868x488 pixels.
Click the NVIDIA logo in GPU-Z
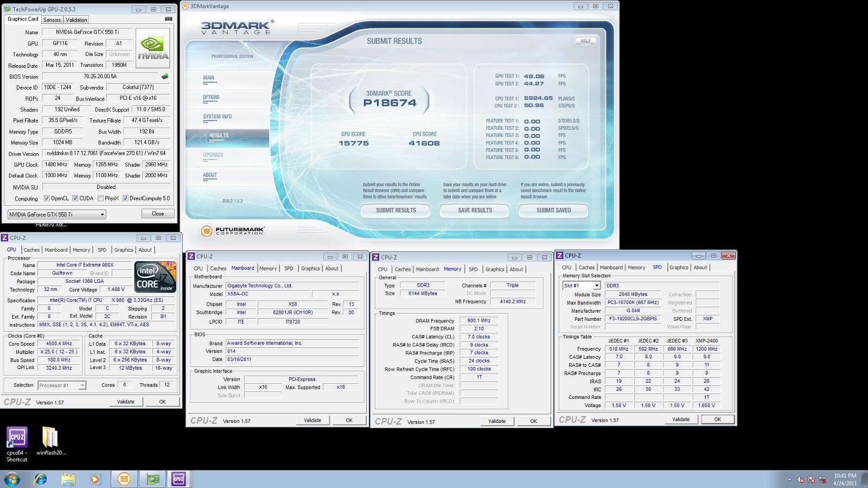pos(153,48)
